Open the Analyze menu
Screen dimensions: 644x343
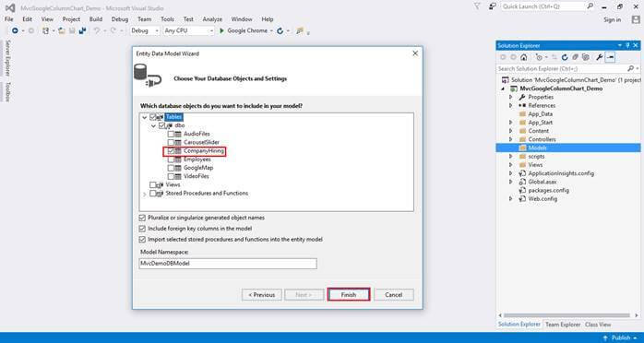point(212,19)
